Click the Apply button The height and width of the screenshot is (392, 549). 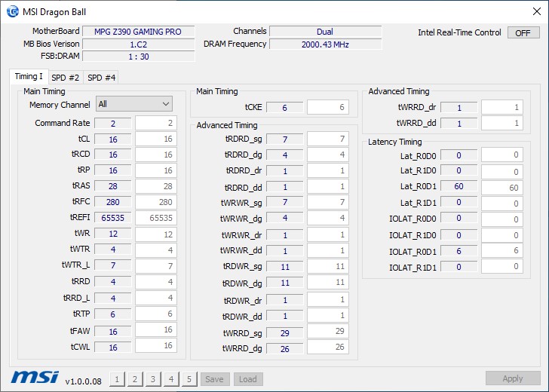pyautogui.click(x=513, y=378)
